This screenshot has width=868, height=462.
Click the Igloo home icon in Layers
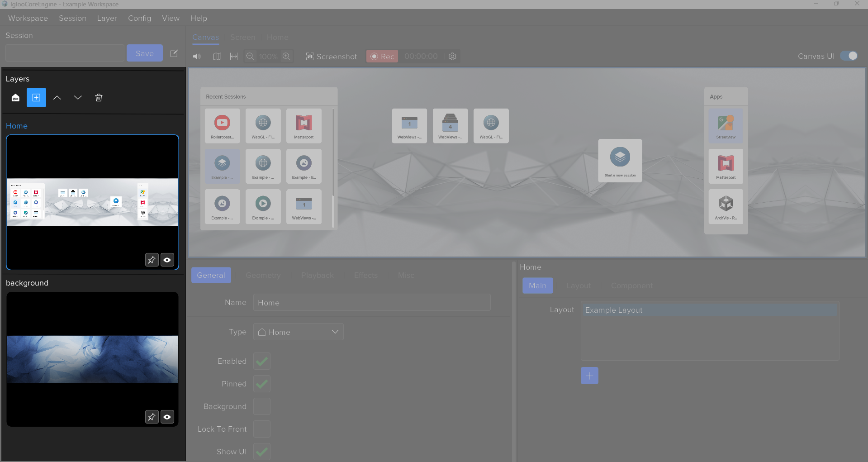tap(15, 98)
